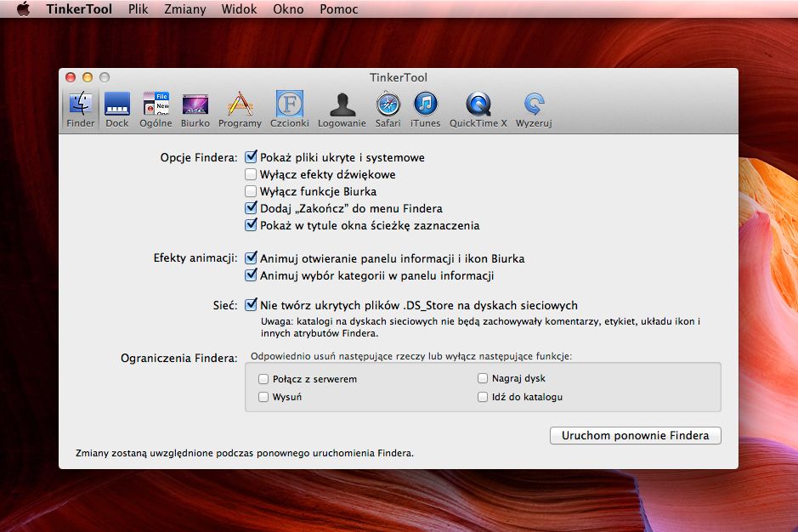Click the Zmiany zostaną uwzględnione status text
Viewport: 798px width, 532px height.
click(x=244, y=453)
